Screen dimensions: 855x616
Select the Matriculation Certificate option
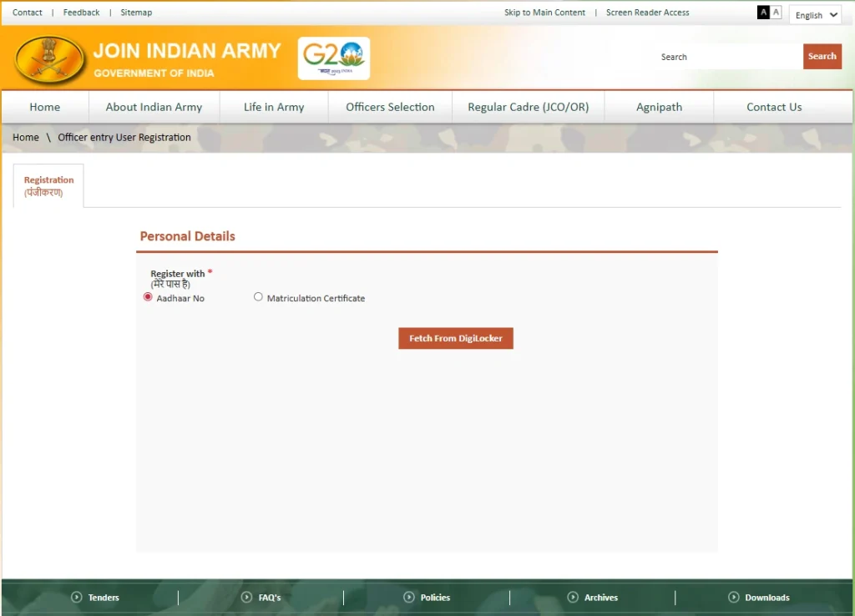(x=258, y=296)
